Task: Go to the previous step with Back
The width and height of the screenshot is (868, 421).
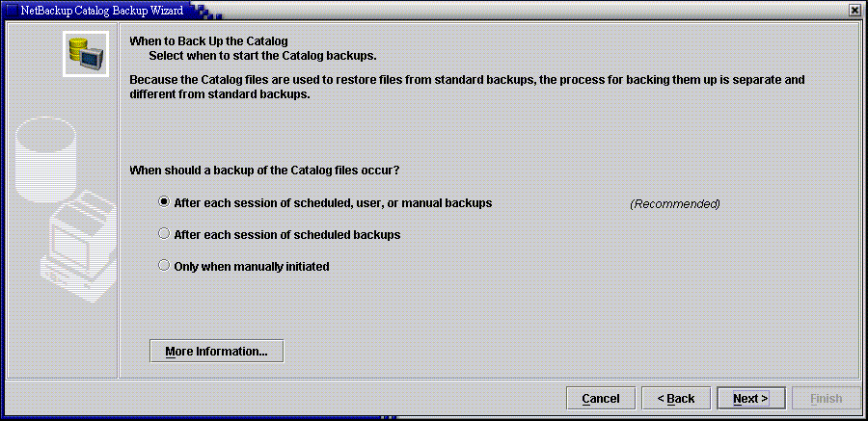Action: 675,398
